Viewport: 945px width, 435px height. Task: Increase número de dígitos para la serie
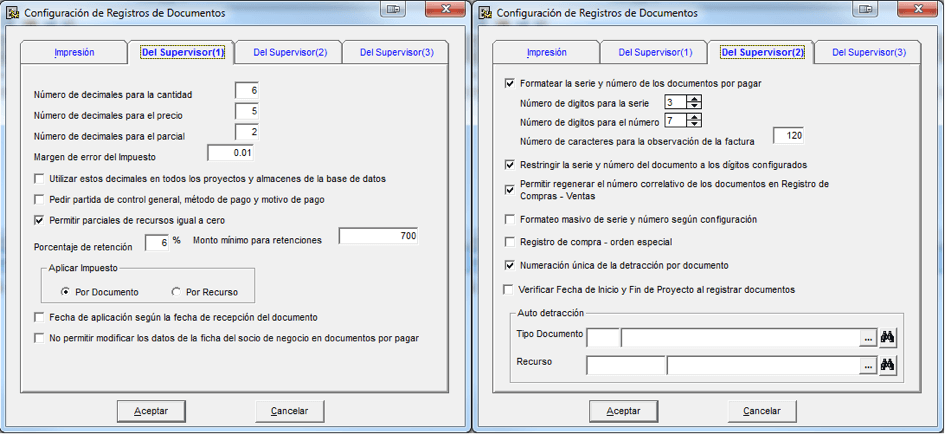click(x=694, y=99)
